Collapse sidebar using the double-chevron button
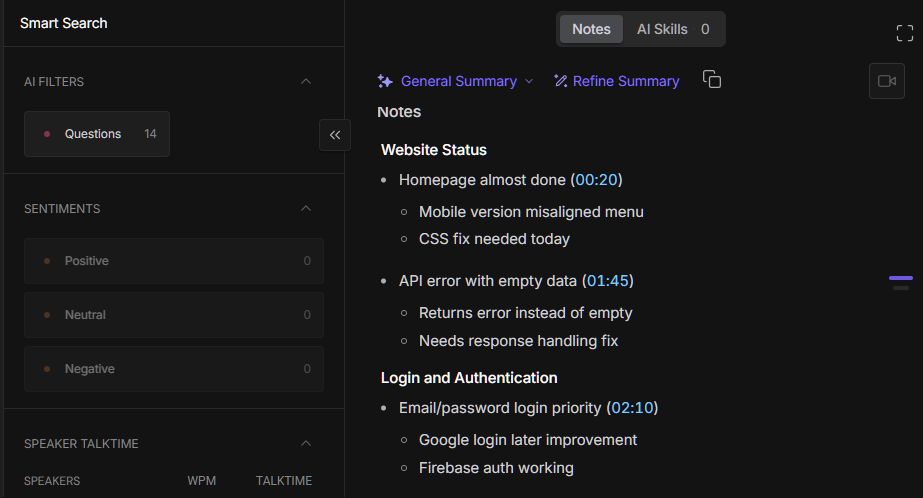Viewport: 923px width, 498px height. (x=335, y=135)
